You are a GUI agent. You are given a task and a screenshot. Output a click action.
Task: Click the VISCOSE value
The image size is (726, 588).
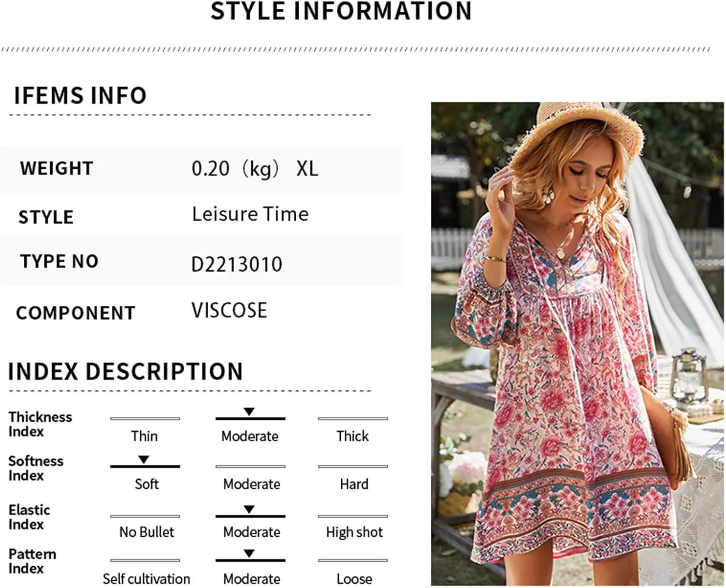[x=229, y=310]
